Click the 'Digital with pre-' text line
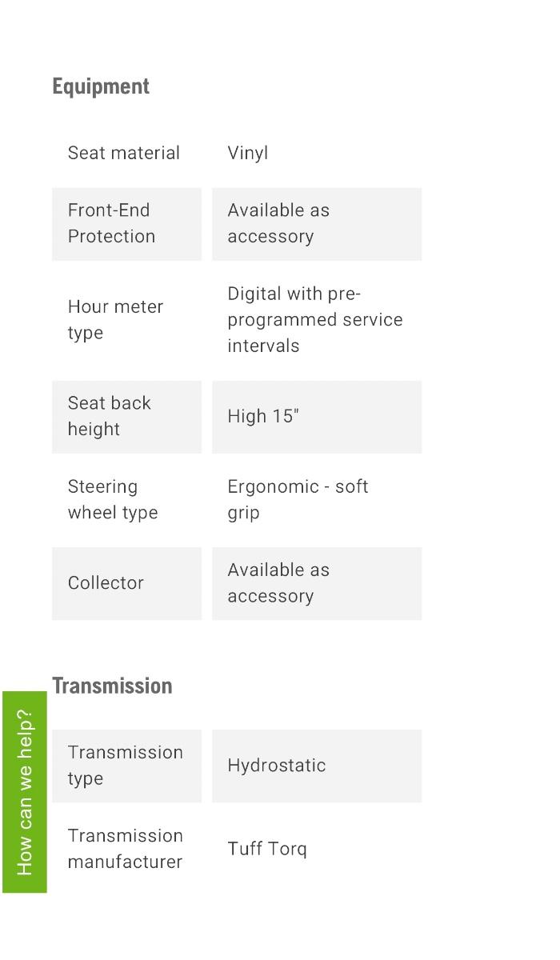 coord(294,294)
